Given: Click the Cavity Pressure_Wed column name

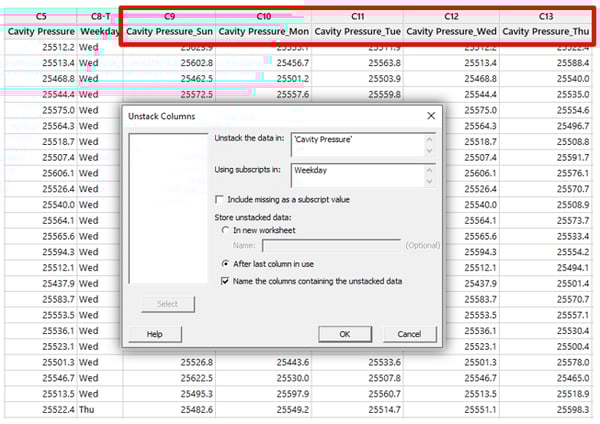Looking at the screenshot, I should (451, 32).
